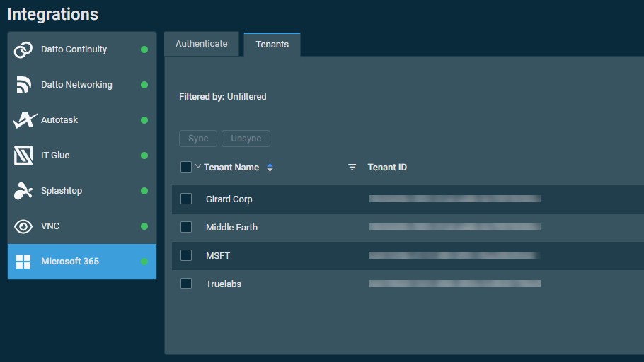The height and width of the screenshot is (362, 644).
Task: Click the Datto Continuity linked-rings icon
Action: click(23, 49)
